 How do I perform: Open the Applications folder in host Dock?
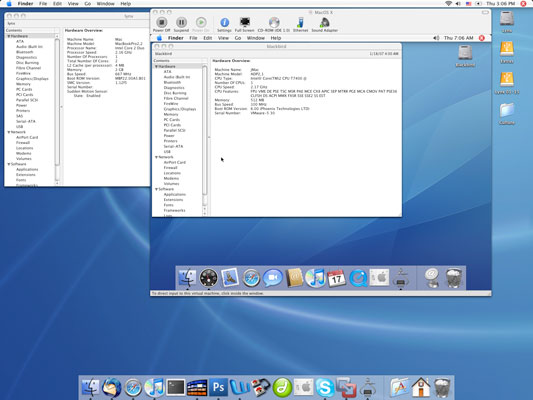click(399, 387)
